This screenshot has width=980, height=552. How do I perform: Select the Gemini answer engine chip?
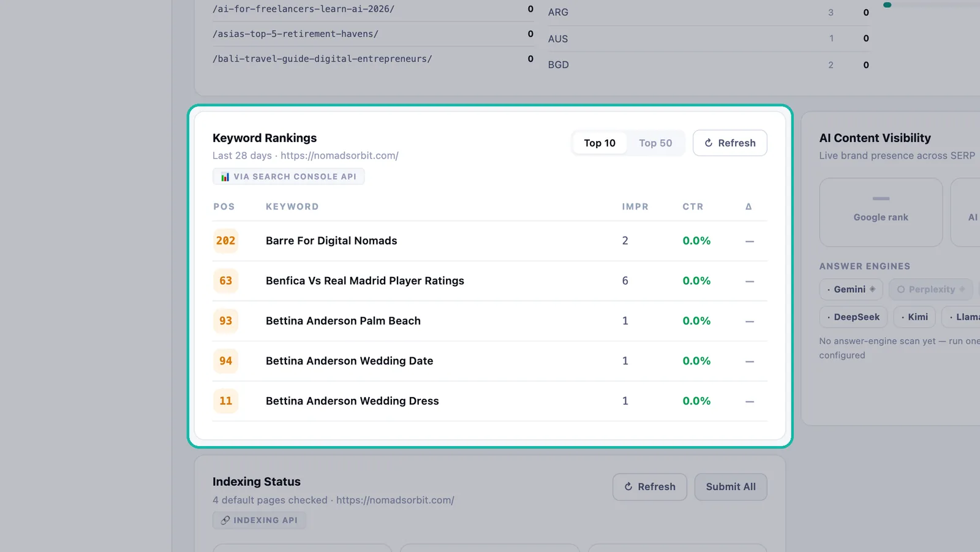(851, 289)
